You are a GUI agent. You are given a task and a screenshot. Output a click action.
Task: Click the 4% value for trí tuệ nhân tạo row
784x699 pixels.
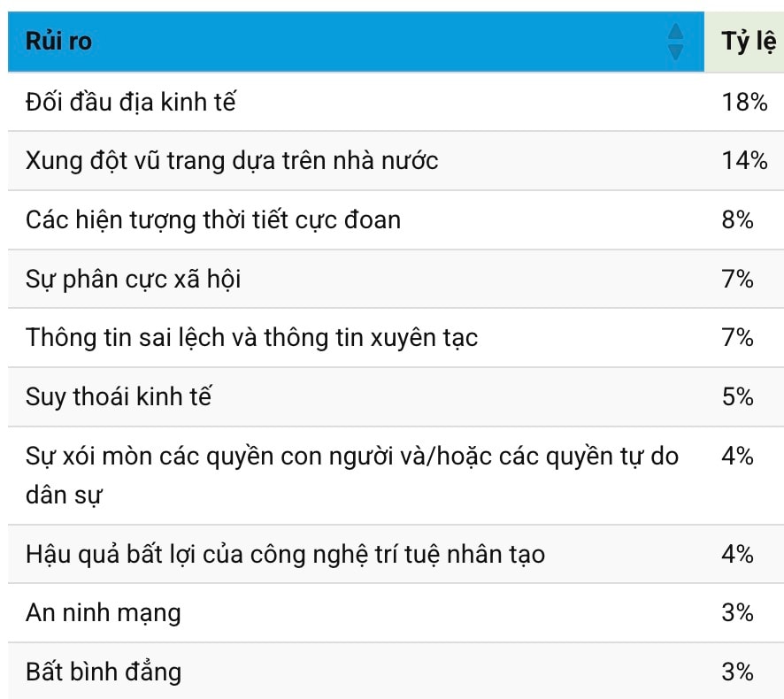pyautogui.click(x=738, y=554)
